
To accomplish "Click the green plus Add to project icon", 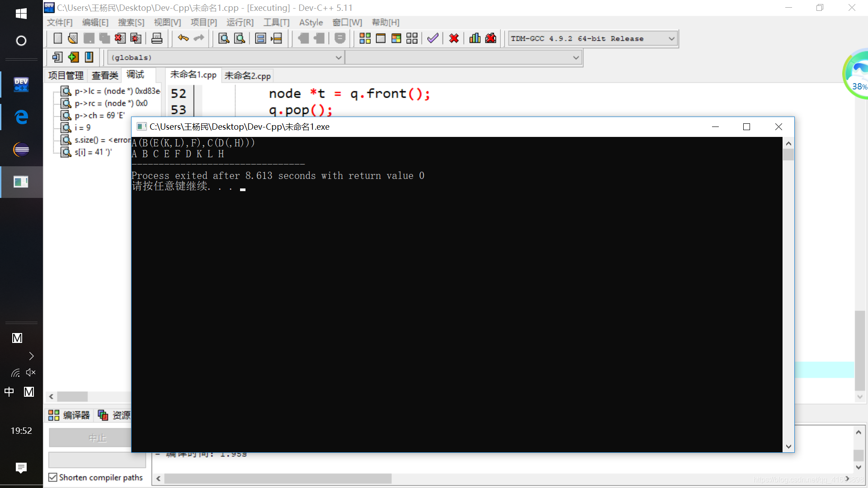I will (73, 57).
